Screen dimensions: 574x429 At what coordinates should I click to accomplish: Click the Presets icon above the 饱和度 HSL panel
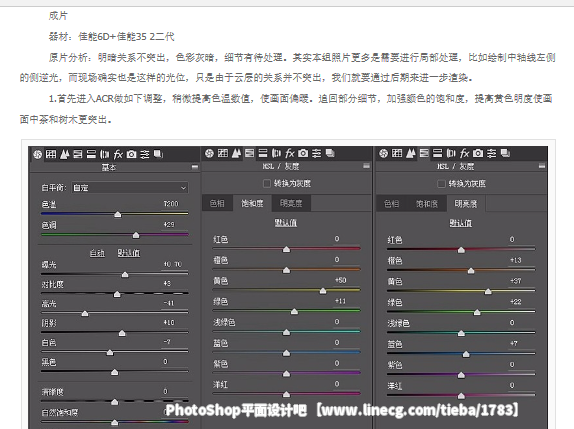[x=316, y=153]
